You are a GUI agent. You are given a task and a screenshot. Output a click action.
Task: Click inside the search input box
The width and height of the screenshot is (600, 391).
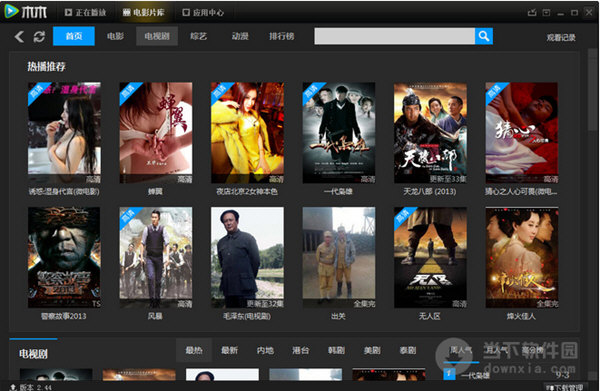coord(395,36)
